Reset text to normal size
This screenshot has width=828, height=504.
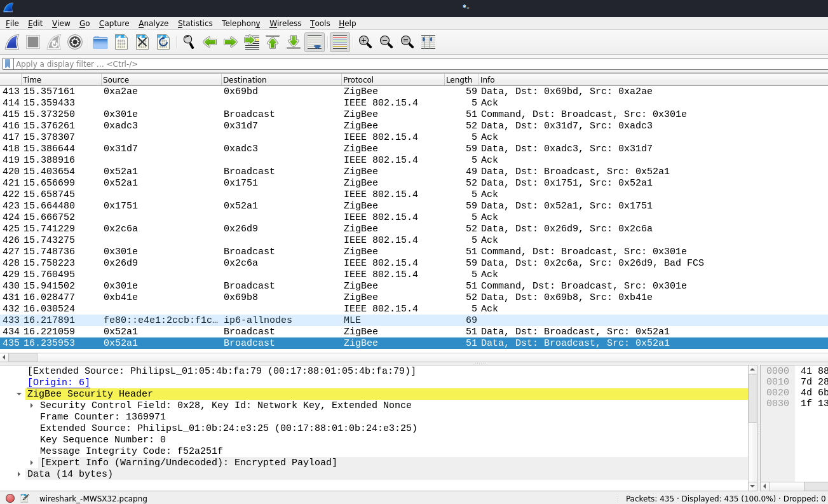point(407,42)
